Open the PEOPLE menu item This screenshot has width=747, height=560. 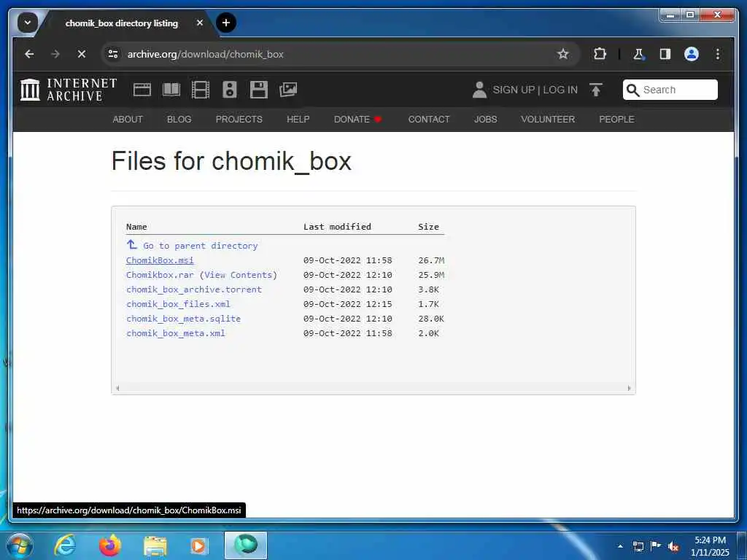pos(616,120)
